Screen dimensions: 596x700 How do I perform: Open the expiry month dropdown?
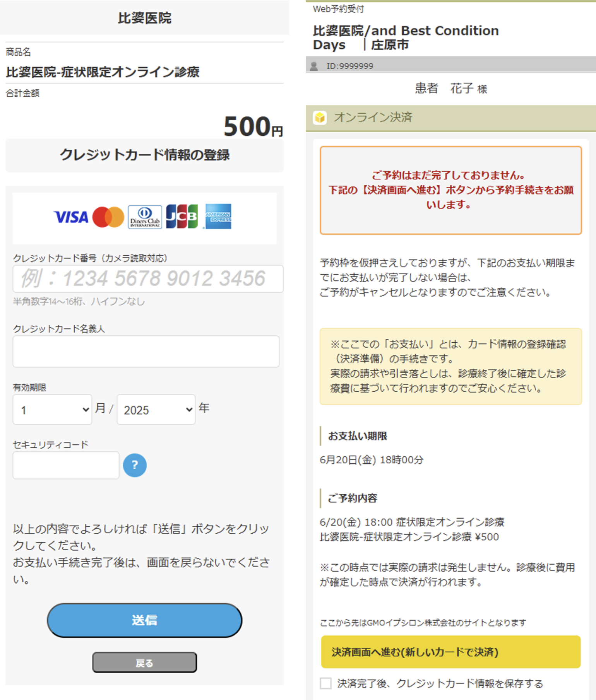coord(52,410)
